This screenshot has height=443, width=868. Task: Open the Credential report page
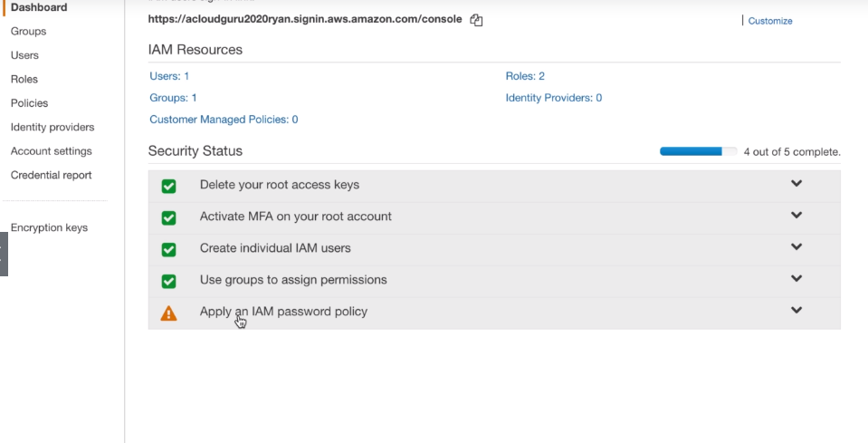point(51,176)
